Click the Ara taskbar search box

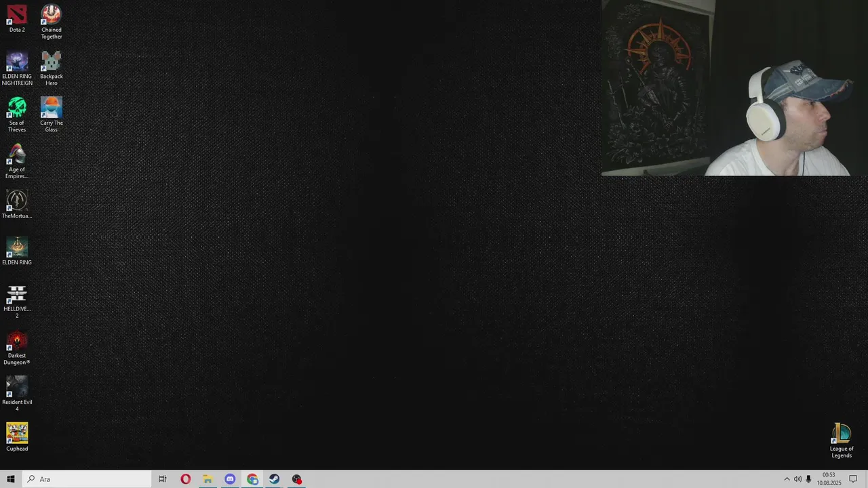[86, 479]
